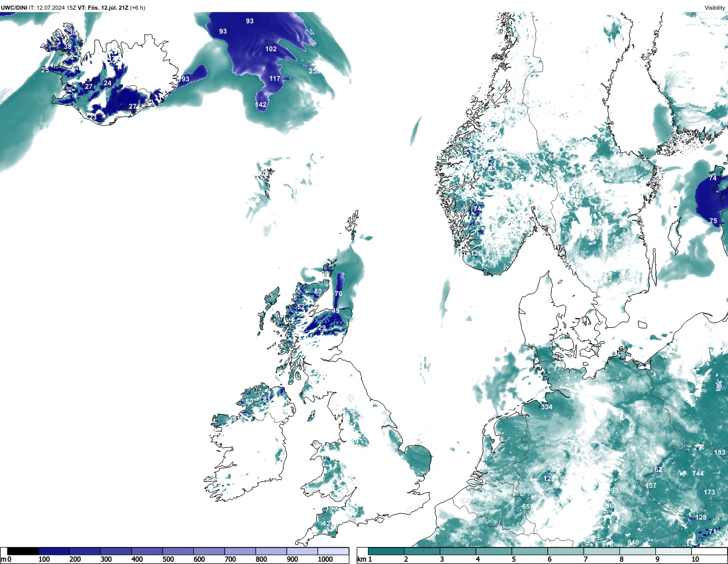Click the '52' value in western Scotland
This screenshot has width=728, height=564.
(x=301, y=307)
